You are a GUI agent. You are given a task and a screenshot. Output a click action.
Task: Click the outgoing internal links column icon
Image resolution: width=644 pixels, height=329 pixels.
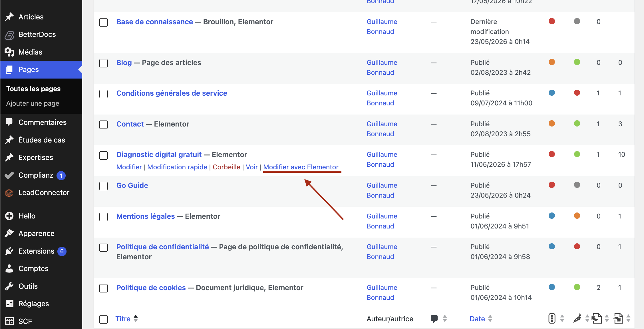coord(597,318)
